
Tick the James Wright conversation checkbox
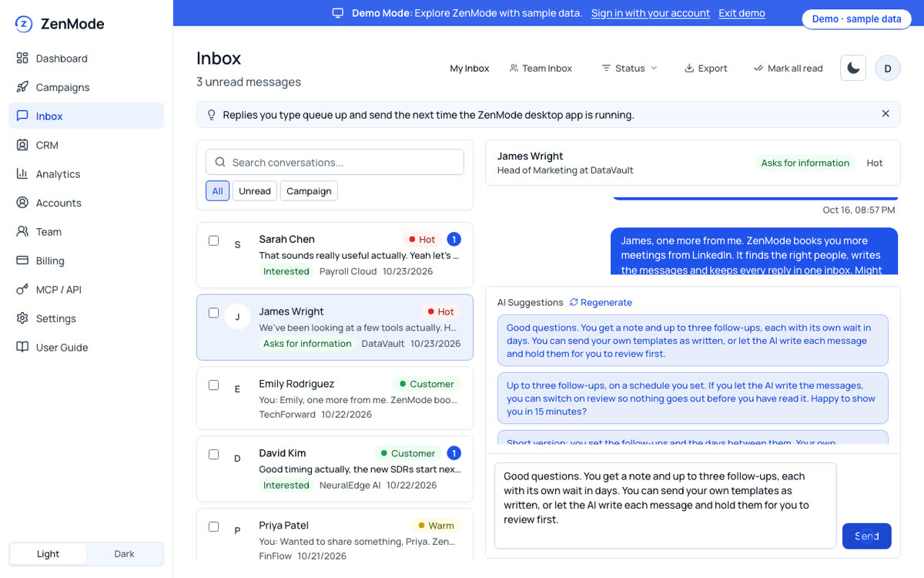click(x=214, y=313)
